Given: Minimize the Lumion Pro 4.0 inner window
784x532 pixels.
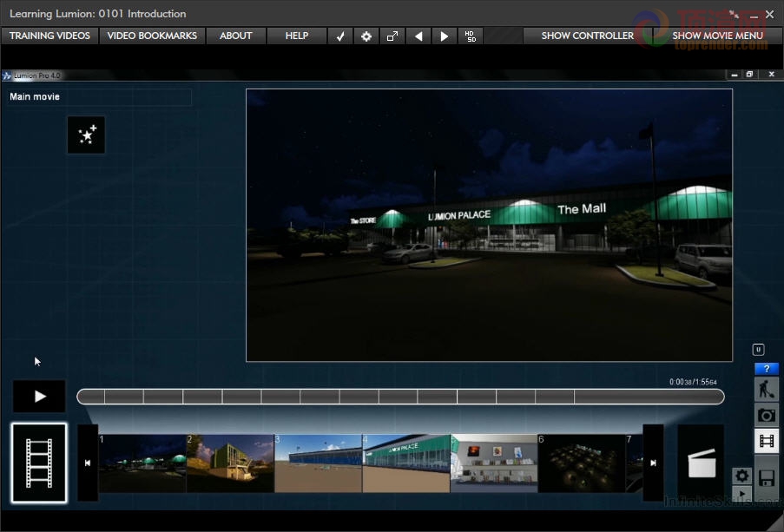Looking at the screenshot, I should [x=734, y=75].
